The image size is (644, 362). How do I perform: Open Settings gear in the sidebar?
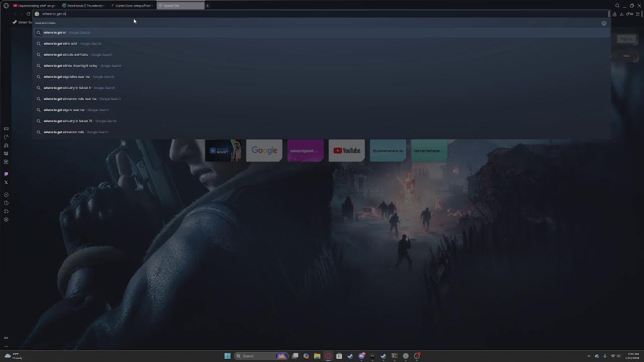(6, 220)
